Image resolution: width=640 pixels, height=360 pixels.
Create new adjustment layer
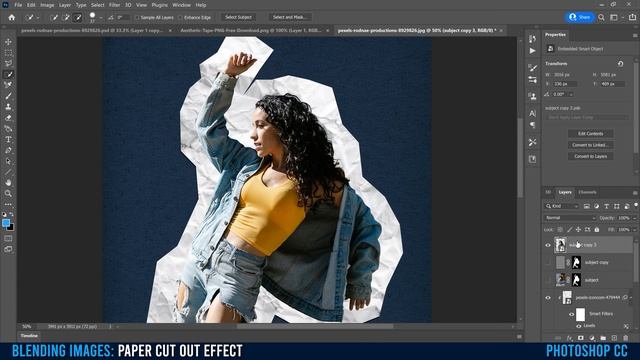tap(592, 338)
